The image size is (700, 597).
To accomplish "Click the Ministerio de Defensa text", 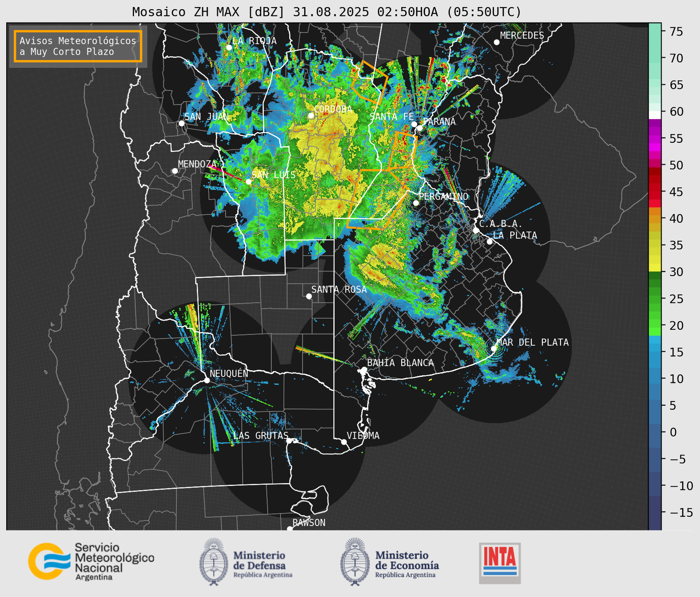I will click(x=263, y=564).
